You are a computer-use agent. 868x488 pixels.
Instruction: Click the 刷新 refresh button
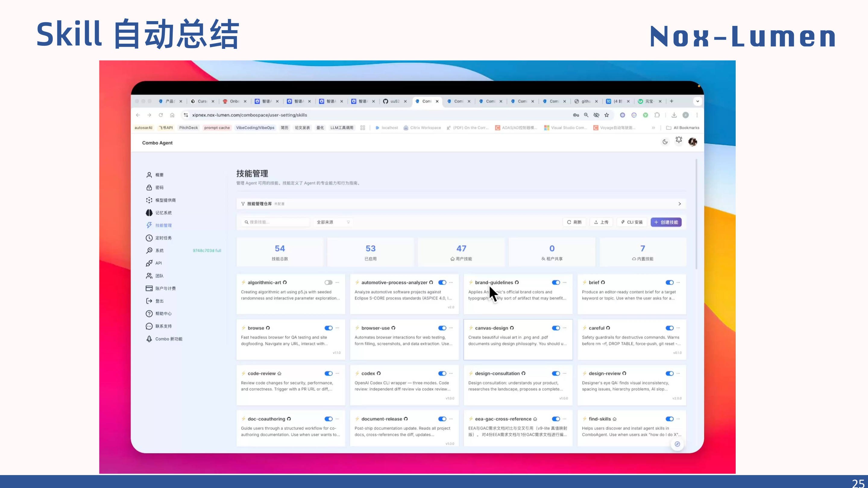(574, 222)
